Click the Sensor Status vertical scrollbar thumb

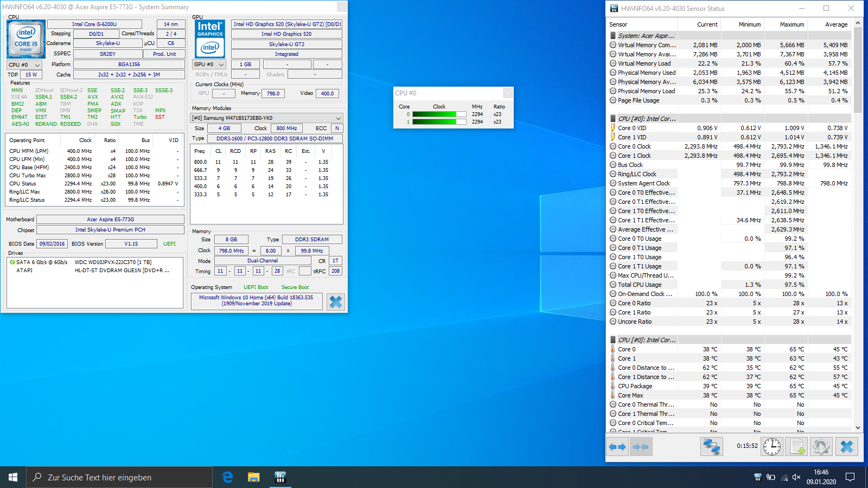click(x=858, y=70)
